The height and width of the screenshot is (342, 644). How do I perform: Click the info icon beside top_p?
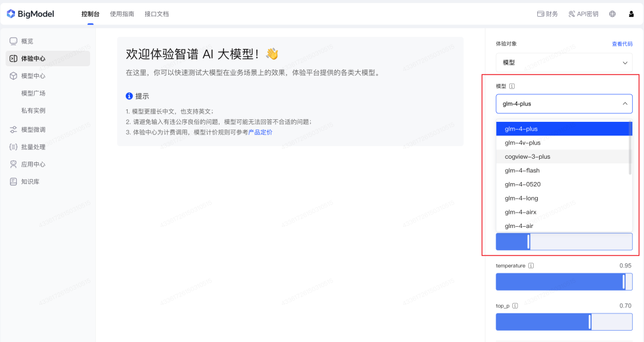(515, 306)
